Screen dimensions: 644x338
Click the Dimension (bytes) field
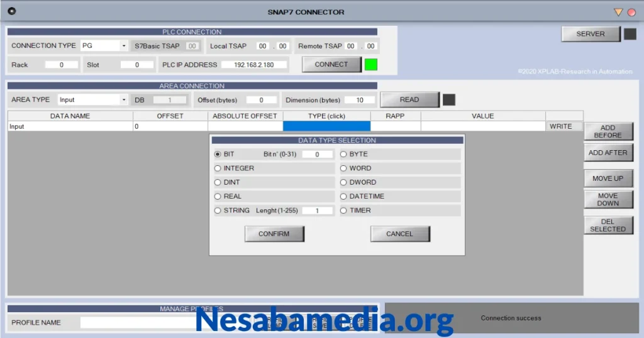pyautogui.click(x=360, y=100)
